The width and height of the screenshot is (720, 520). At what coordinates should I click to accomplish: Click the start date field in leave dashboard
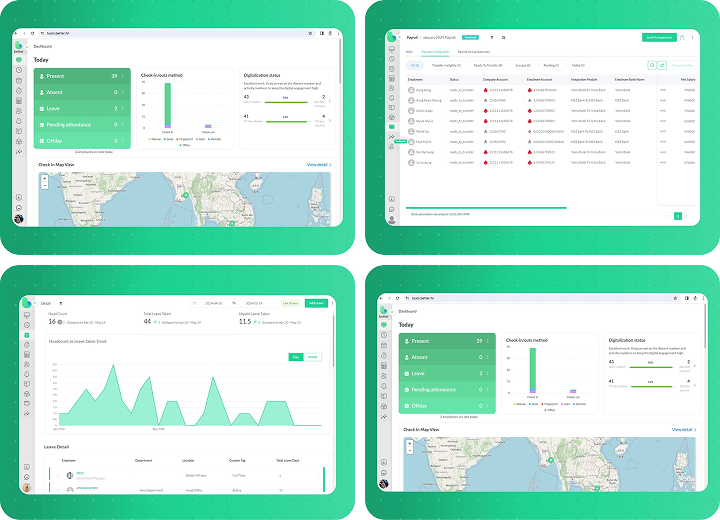[213, 302]
